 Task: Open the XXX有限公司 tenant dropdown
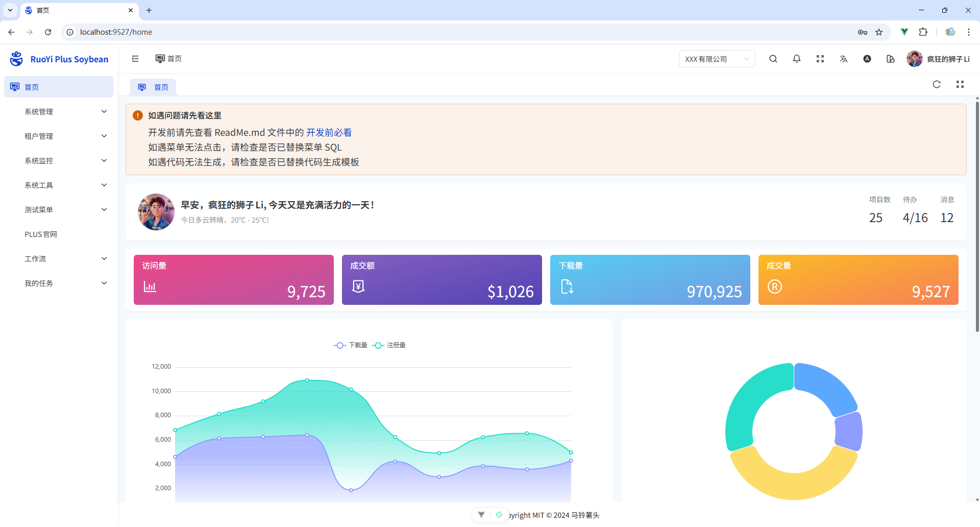tap(717, 59)
